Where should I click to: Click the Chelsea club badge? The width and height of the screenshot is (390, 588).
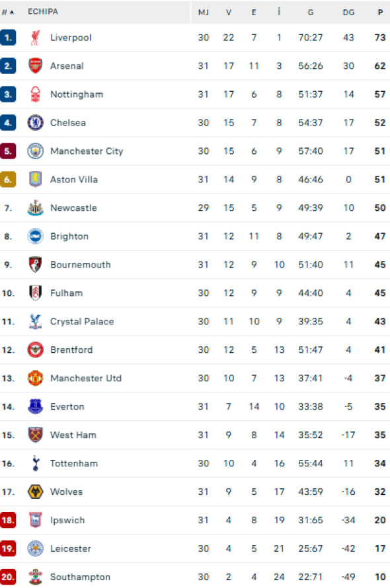point(35,123)
